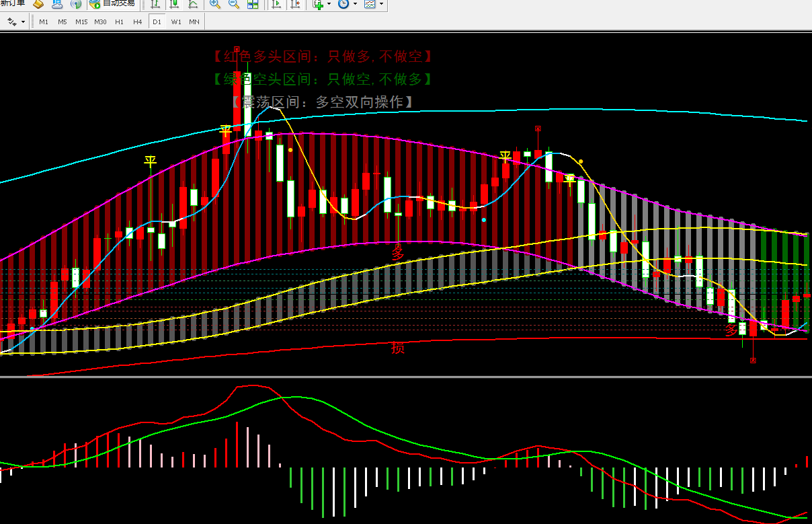
Task: Switch to M15 timeframe
Action: tap(81, 22)
